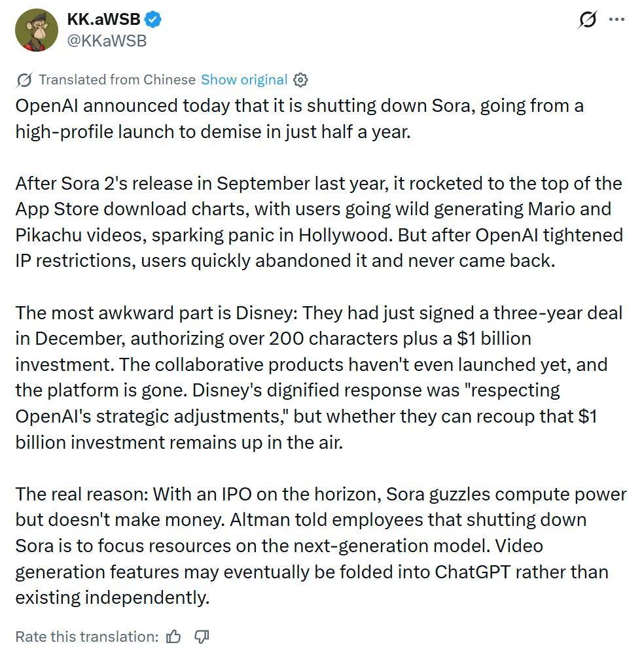Rate translation with thumbs up
Image resolution: width=644 pixels, height=647 pixels.
tap(174, 637)
